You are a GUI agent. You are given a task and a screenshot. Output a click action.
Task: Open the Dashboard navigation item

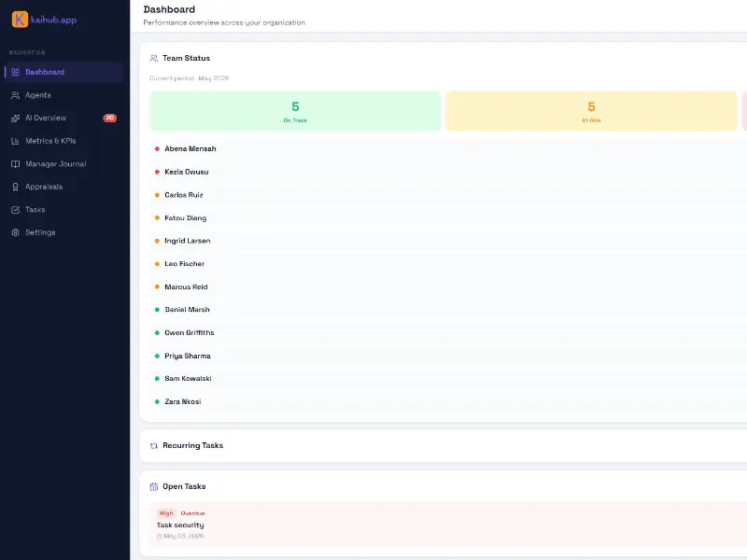click(63, 73)
